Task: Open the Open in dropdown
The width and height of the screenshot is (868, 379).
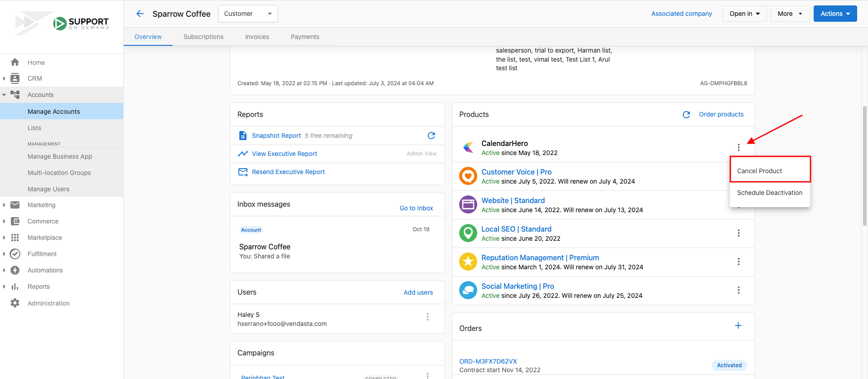Action: [744, 14]
